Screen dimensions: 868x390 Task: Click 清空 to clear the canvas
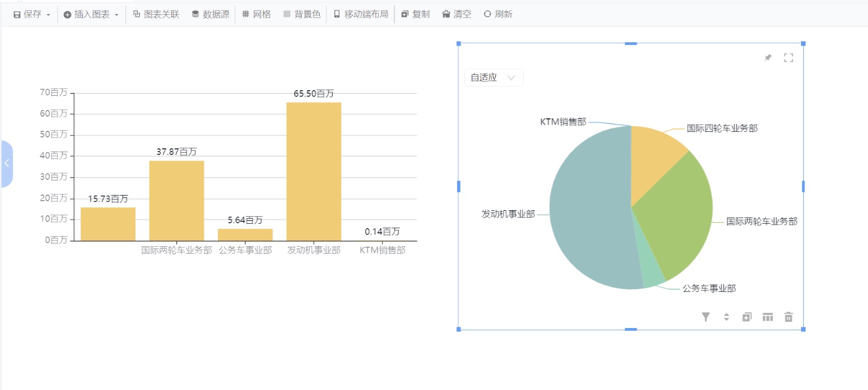coord(457,15)
